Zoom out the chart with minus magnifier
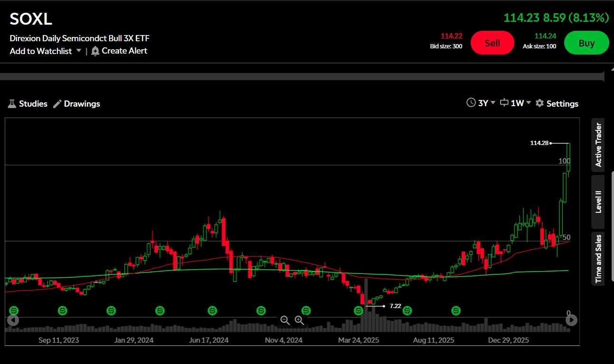Viewport: 614px width, 364px height. [285, 320]
